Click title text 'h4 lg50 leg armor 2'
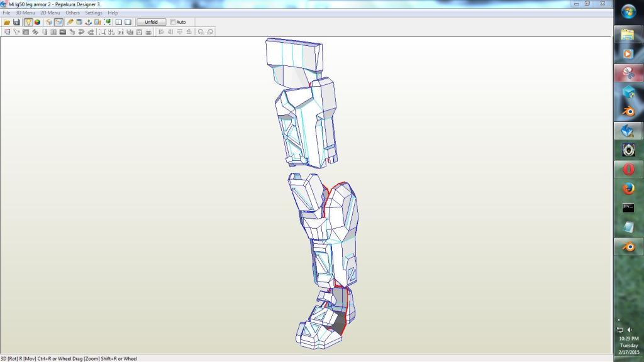Image resolution: width=644 pixels, height=362 pixels. (x=30, y=4)
